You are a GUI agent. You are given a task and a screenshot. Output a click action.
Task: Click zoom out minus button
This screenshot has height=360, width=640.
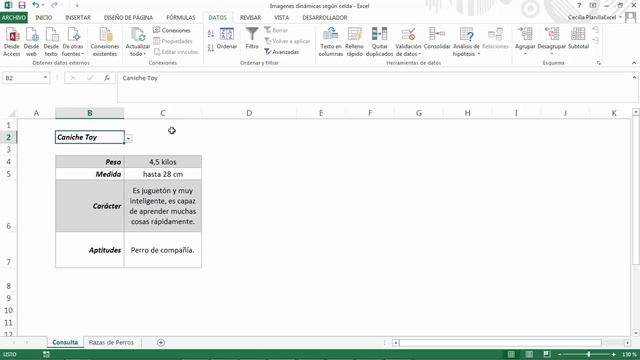click(x=560, y=354)
